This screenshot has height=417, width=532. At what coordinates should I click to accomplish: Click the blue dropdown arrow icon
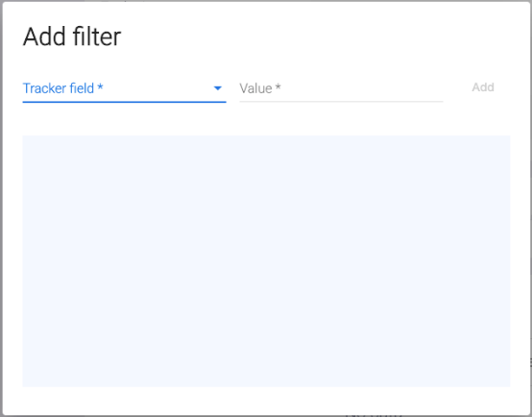tap(218, 88)
